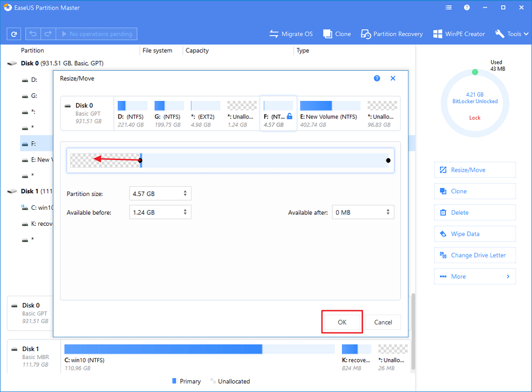This screenshot has height=392, width=532.
Task: Select Disk 0 row in partition list
Action: pyautogui.click(x=62, y=63)
